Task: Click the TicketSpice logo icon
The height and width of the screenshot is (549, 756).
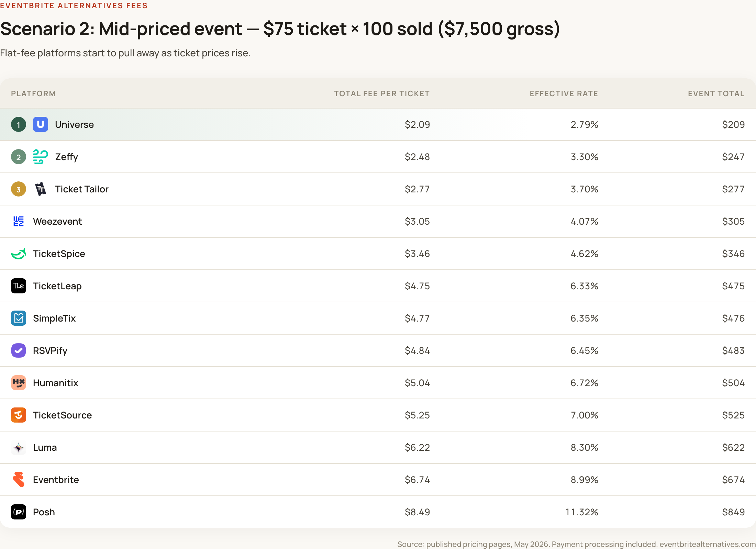Action: click(x=19, y=254)
